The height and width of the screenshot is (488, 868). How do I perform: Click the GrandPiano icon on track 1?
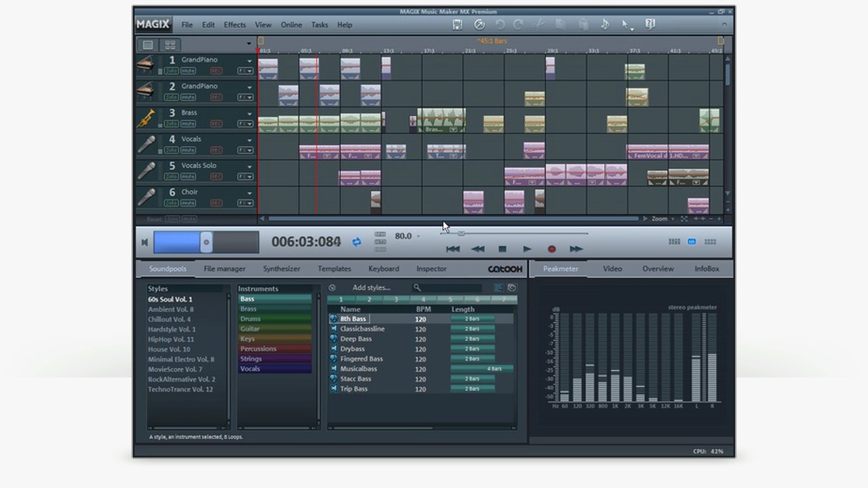145,64
